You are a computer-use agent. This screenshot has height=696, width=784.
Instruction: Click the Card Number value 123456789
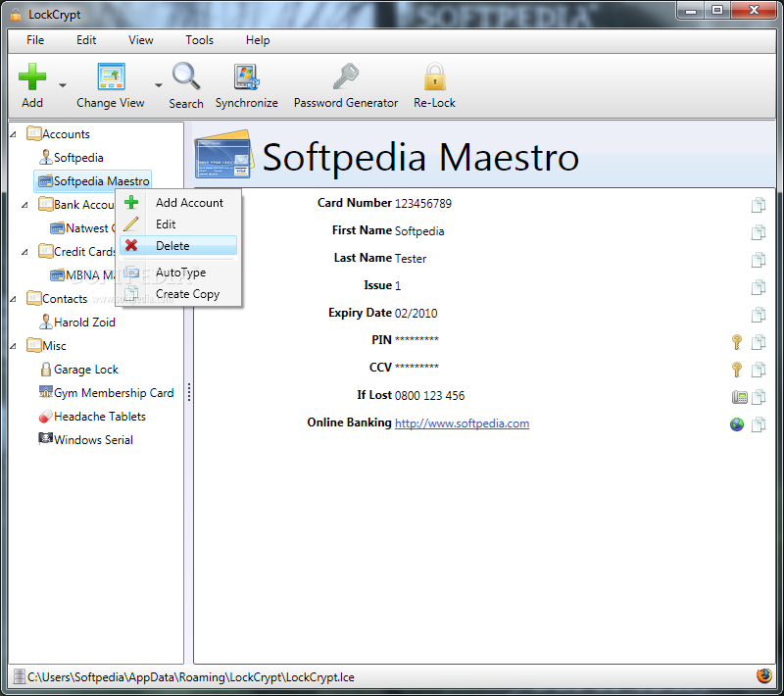point(423,204)
